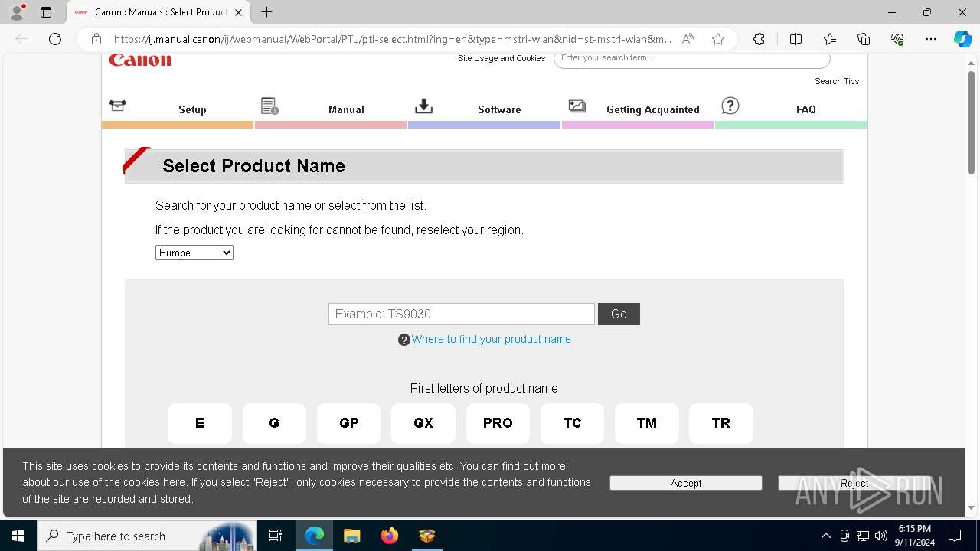980x551 pixels.
Task: Open the volume control in system tray
Action: click(x=881, y=536)
